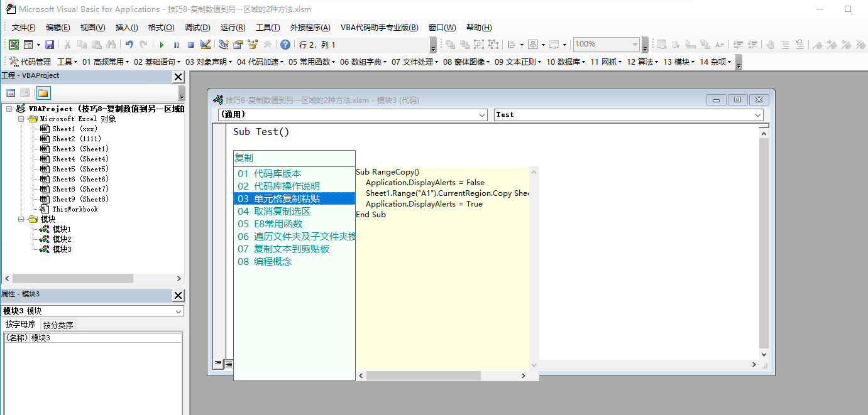Click the Toggle Breakpoint hand icon

click(771, 45)
